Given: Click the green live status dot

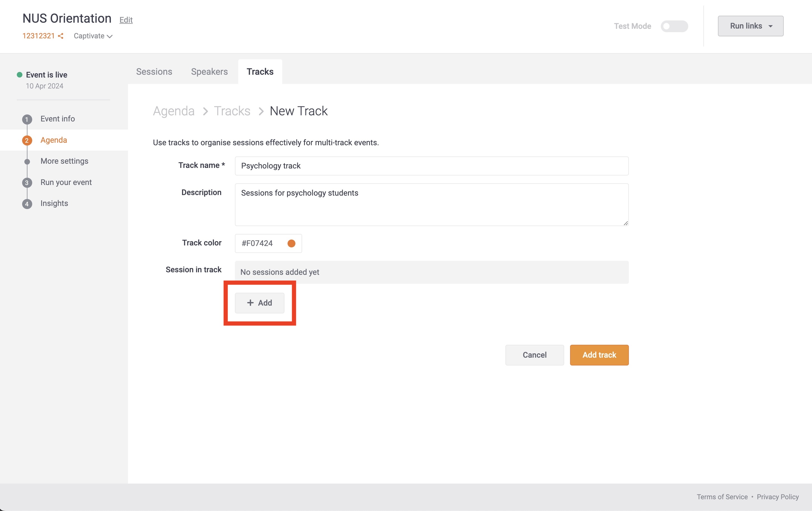Looking at the screenshot, I should click(x=20, y=75).
